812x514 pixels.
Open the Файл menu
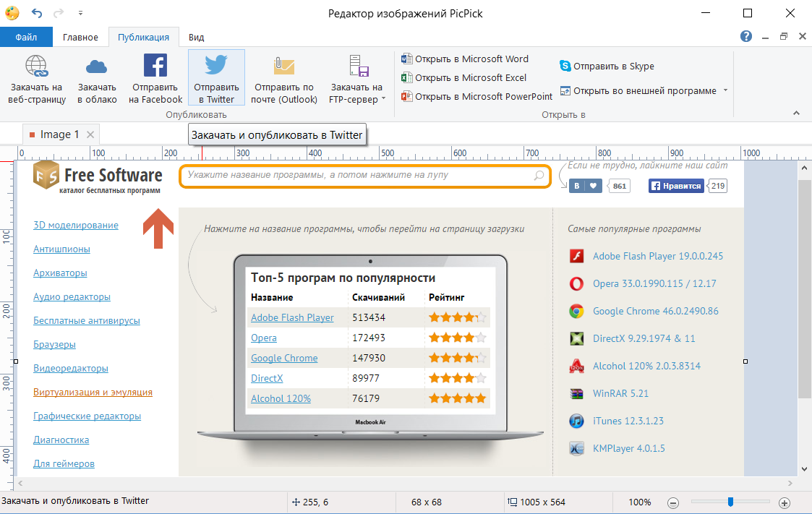click(26, 37)
